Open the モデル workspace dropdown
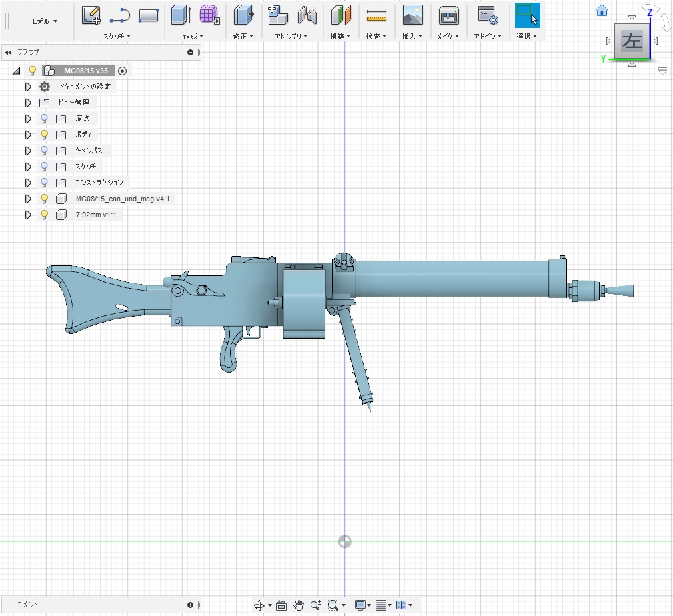The image size is (673, 616). (44, 21)
